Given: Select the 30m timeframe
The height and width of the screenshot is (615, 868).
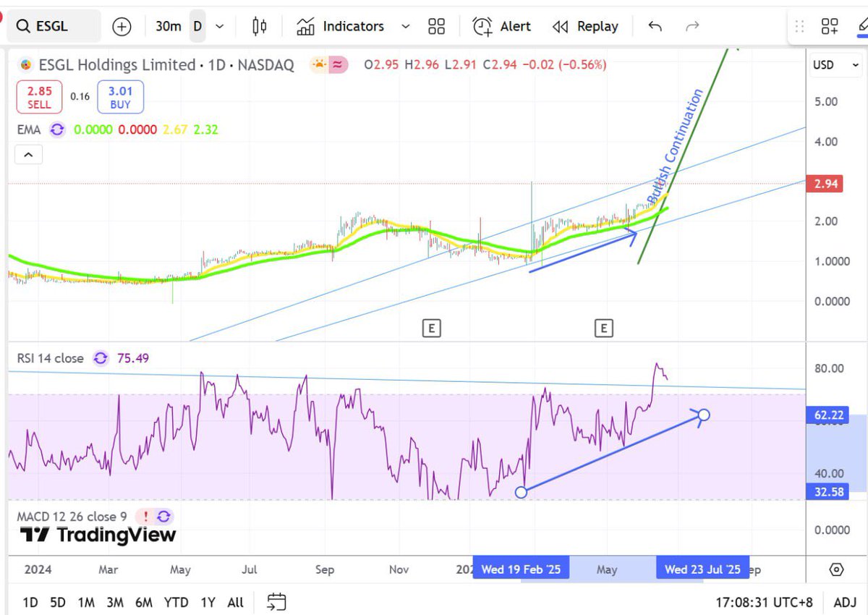Looking at the screenshot, I should [168, 27].
